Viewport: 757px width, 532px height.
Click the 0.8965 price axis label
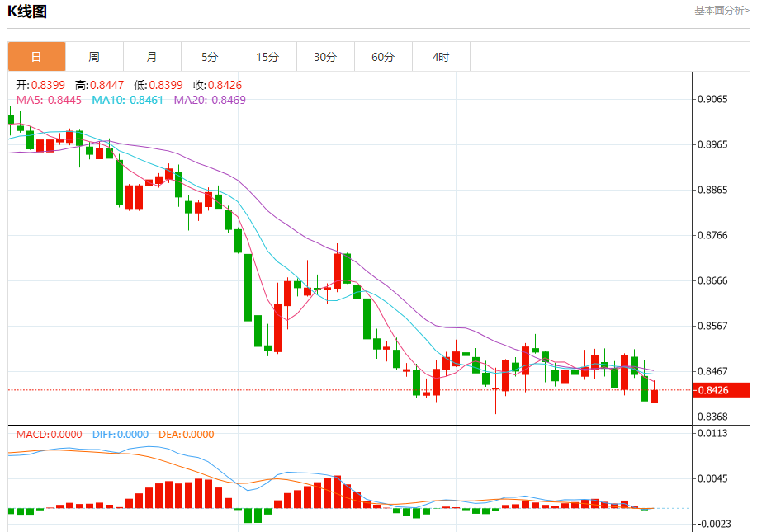(712, 144)
